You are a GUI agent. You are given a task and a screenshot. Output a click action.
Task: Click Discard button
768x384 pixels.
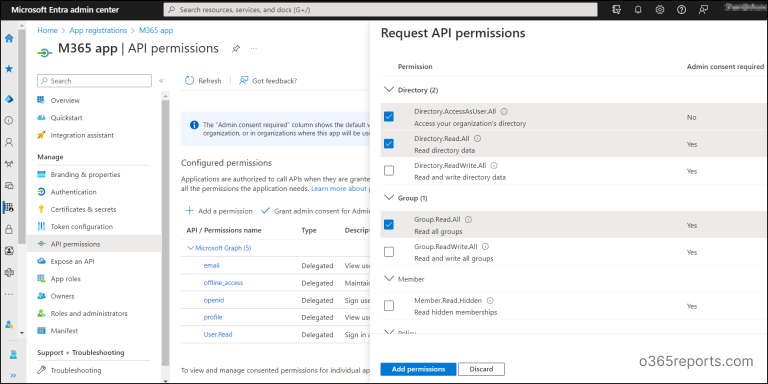click(x=482, y=369)
